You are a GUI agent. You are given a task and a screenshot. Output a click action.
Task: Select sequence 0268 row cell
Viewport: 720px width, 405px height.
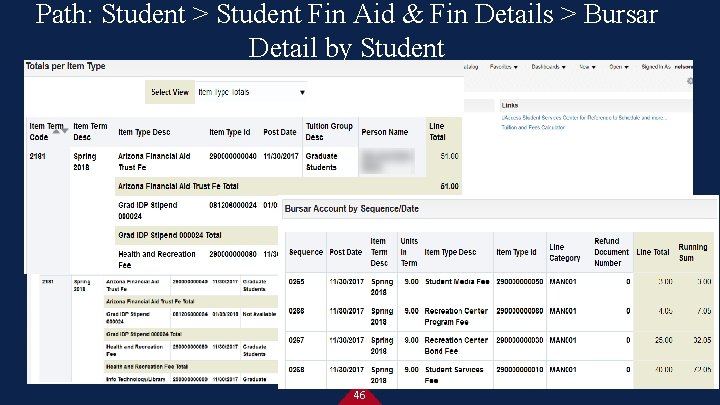(x=297, y=370)
